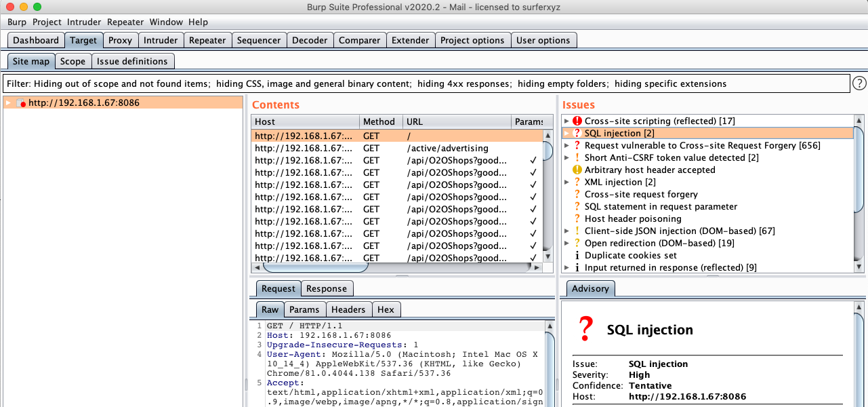Image resolution: width=868 pixels, height=407 pixels.
Task: Click the site map filter bar
Action: [426, 83]
